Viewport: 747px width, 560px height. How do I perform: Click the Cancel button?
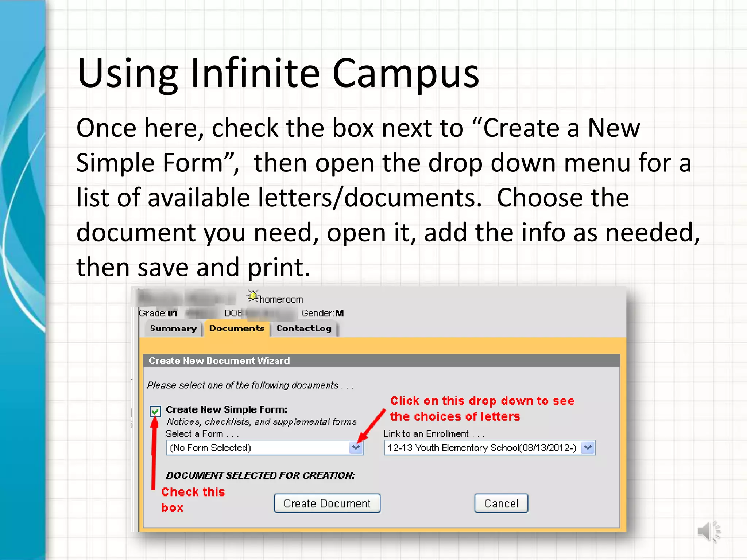coord(501,503)
